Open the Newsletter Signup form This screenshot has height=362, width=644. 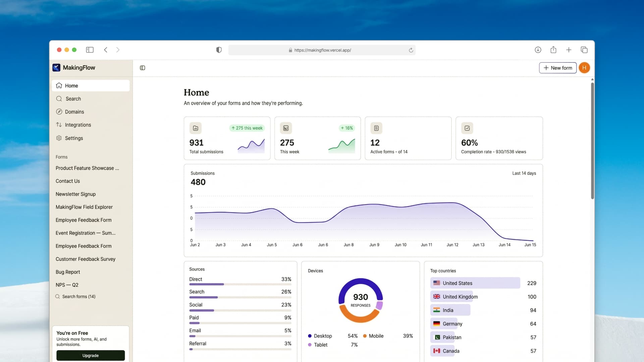75,194
